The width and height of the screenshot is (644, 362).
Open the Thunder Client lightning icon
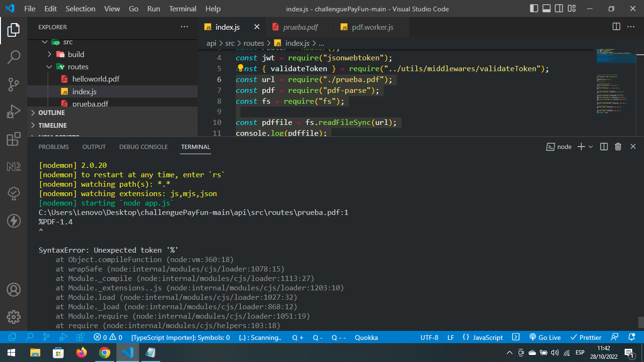coord(13,221)
